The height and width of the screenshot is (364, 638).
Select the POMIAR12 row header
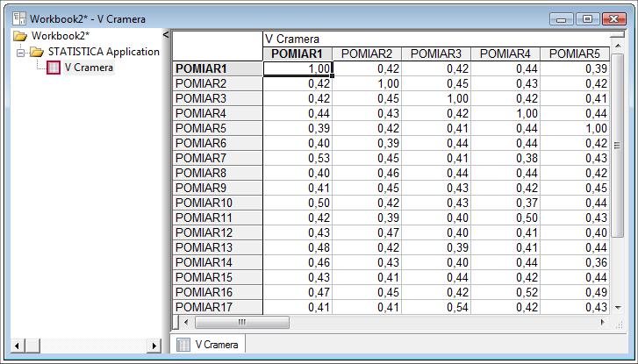tap(218, 232)
